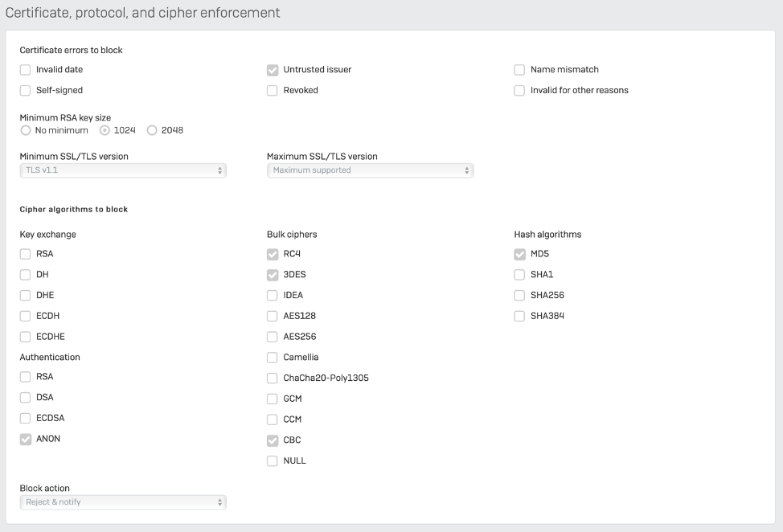
Task: Check the ECDSA authentication checkbox
Action: [26, 418]
